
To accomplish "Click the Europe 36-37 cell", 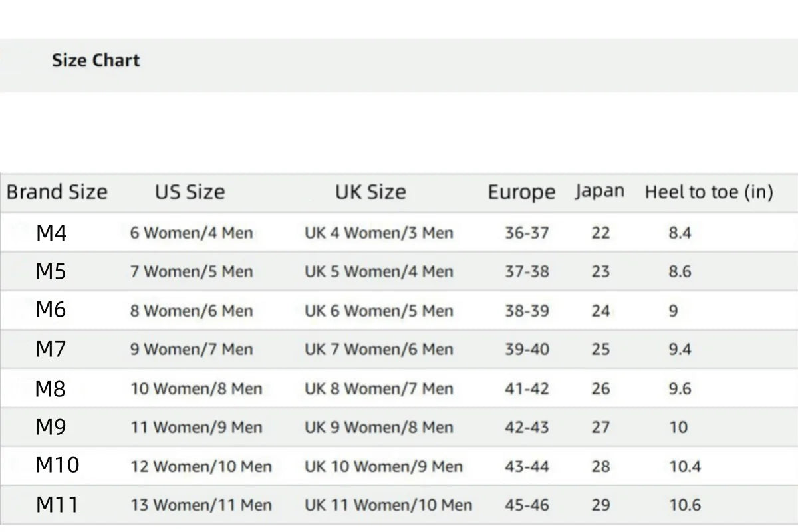I will [x=527, y=233].
